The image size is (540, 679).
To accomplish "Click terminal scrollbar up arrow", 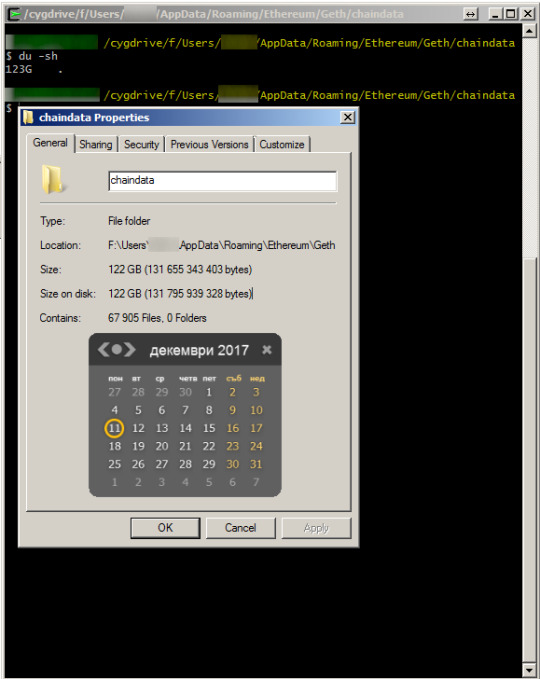I will 529,31.
